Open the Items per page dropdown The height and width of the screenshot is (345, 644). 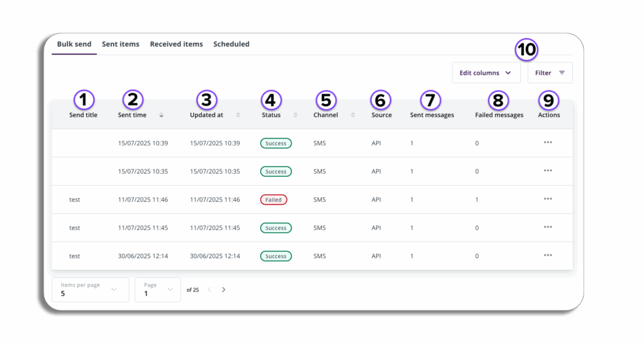(x=90, y=290)
